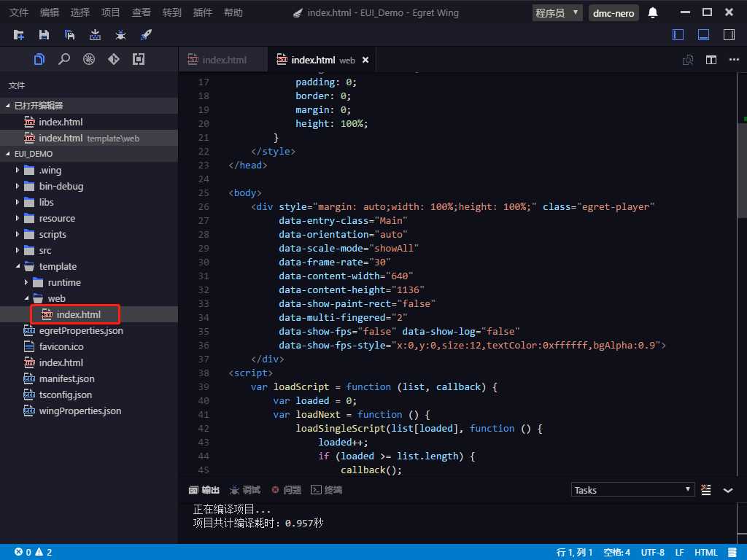
Task: Toggle the right sidebar layout icon
Action: [x=729, y=35]
